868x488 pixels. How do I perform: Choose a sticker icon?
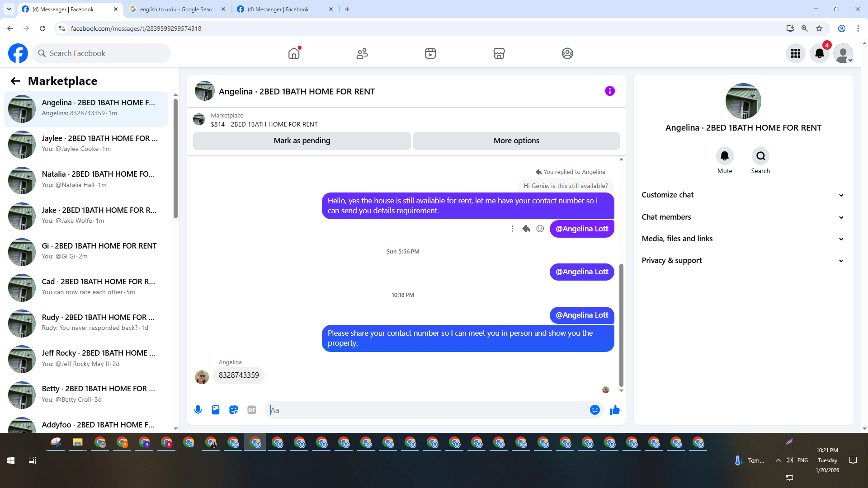coord(234,410)
